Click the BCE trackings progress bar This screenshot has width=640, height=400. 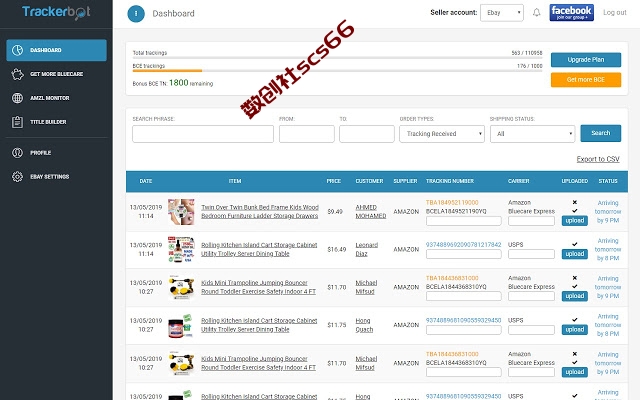click(x=337, y=71)
